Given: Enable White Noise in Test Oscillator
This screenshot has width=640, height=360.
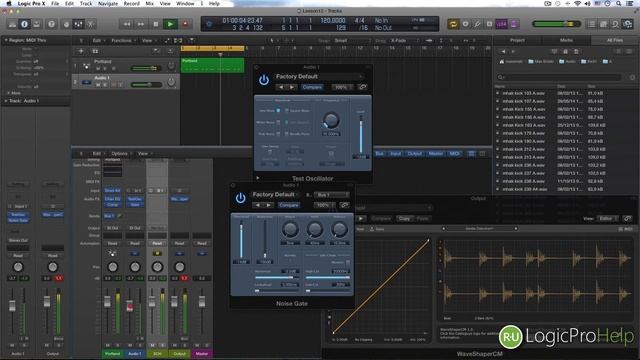Looking at the screenshot, I should click(278, 122).
